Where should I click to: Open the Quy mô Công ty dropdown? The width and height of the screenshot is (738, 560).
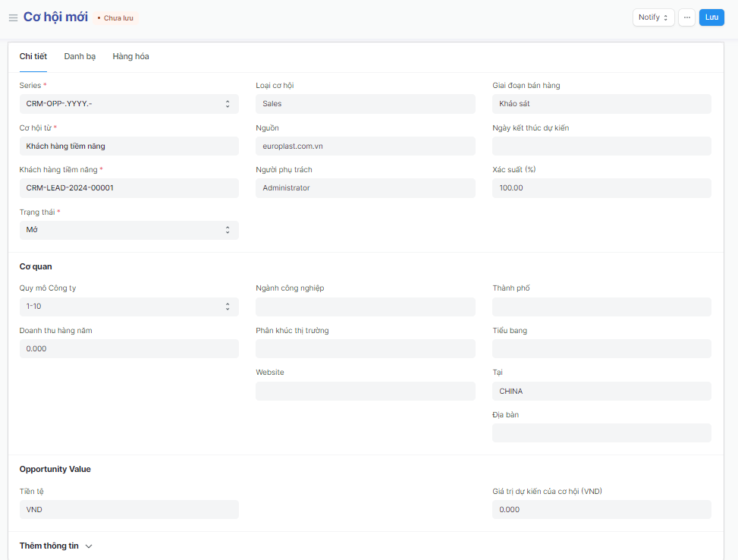[x=129, y=307]
